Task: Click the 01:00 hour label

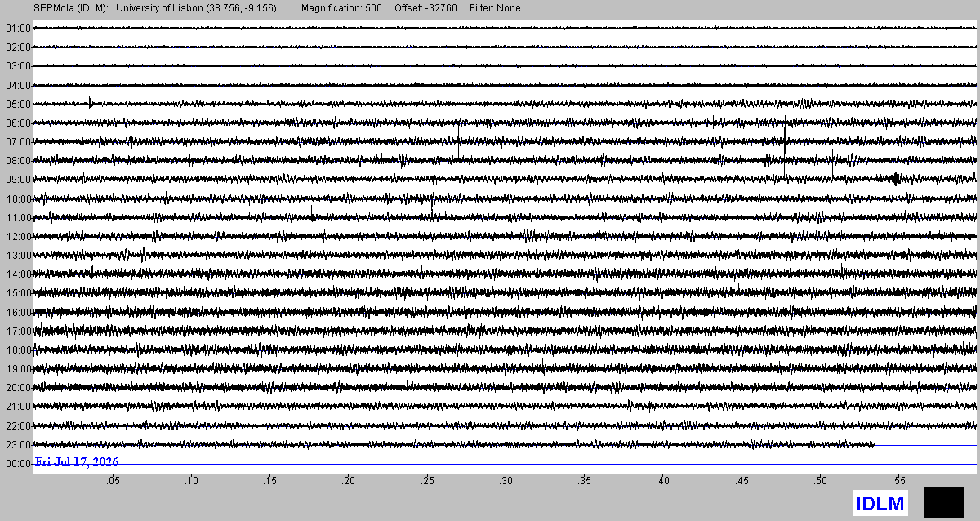Action: pyautogui.click(x=18, y=29)
